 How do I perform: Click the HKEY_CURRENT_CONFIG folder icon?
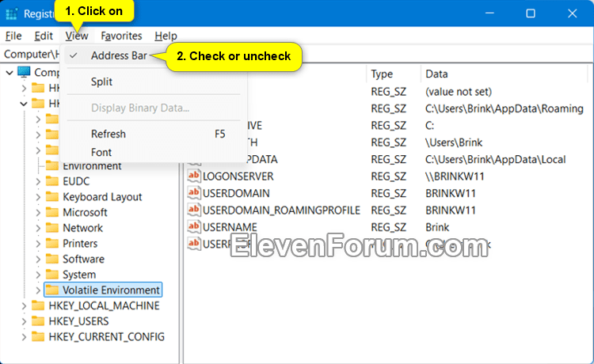38,336
